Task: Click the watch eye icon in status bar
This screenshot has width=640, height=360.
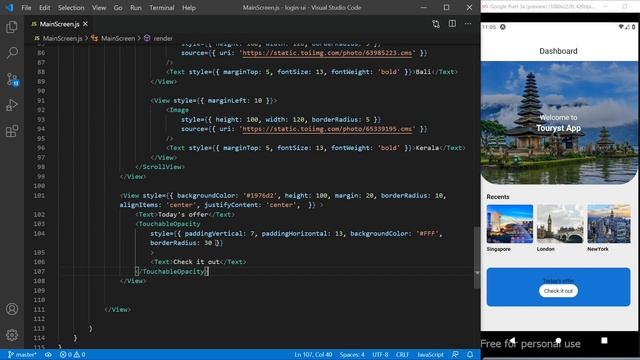Action: click(x=48, y=354)
